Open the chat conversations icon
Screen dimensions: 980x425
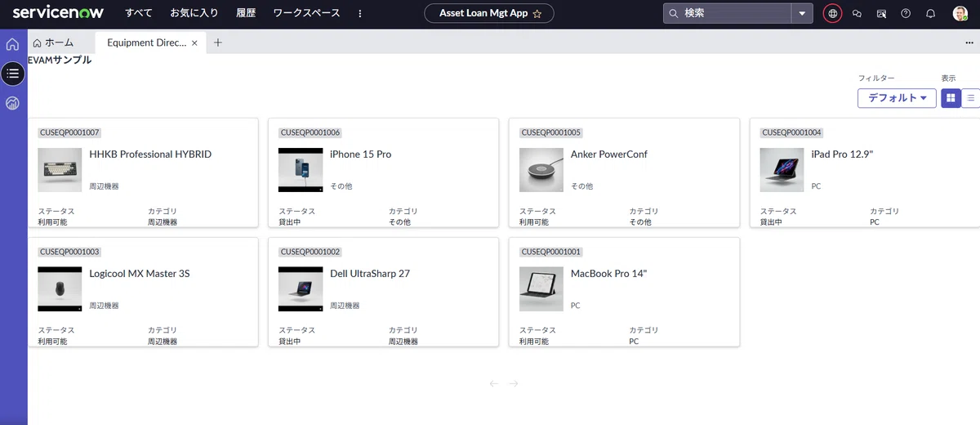[857, 14]
